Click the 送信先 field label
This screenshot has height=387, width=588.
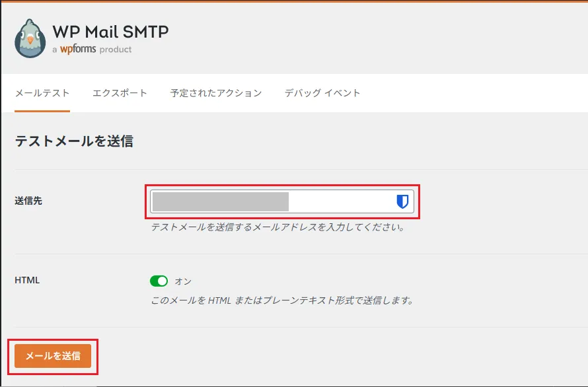point(27,201)
